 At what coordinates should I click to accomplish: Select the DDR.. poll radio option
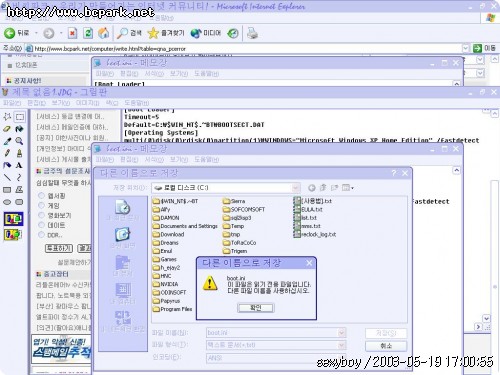41,235
